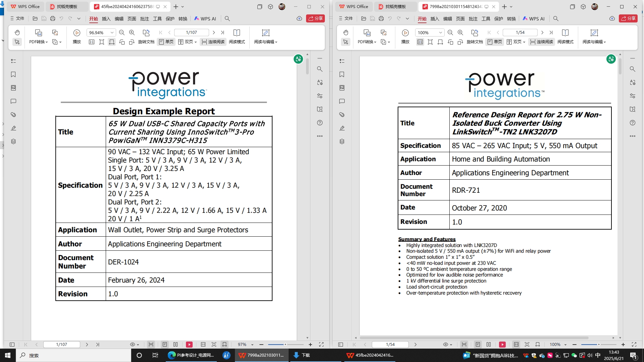Toggle navigation pane icon in left status bar
The image size is (644, 362).
[x=12, y=345]
